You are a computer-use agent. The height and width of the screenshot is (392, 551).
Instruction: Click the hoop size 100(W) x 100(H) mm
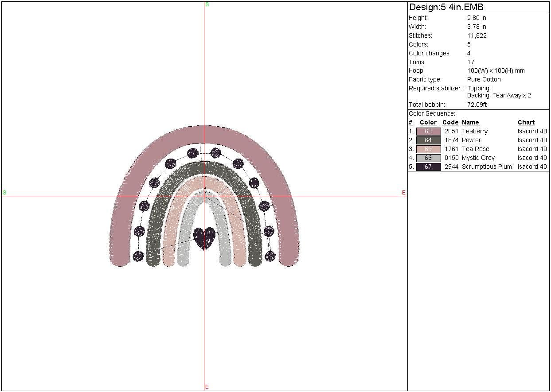click(496, 71)
